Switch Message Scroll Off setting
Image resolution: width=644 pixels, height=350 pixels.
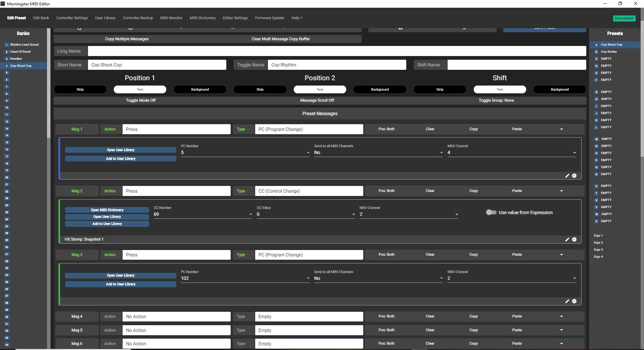(317, 100)
